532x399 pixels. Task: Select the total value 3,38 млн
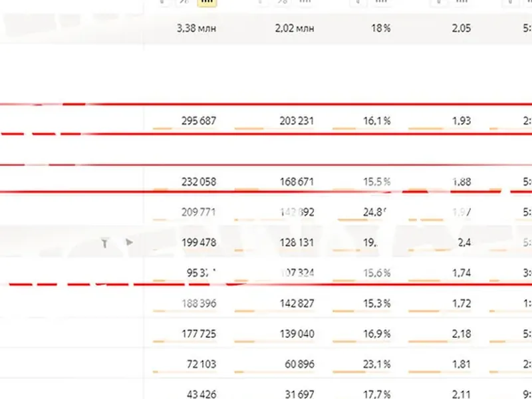pyautogui.click(x=196, y=28)
